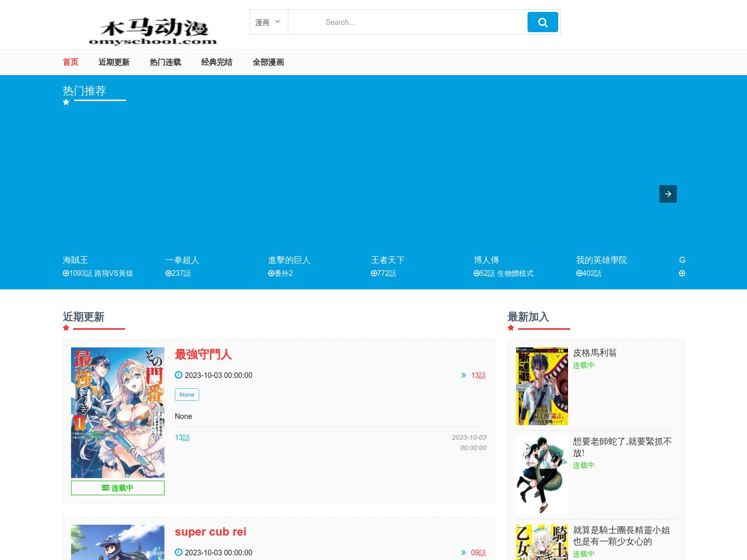Open chapter 237話 of 一拳超人
Viewport: 747px width, 560px height.
(181, 273)
